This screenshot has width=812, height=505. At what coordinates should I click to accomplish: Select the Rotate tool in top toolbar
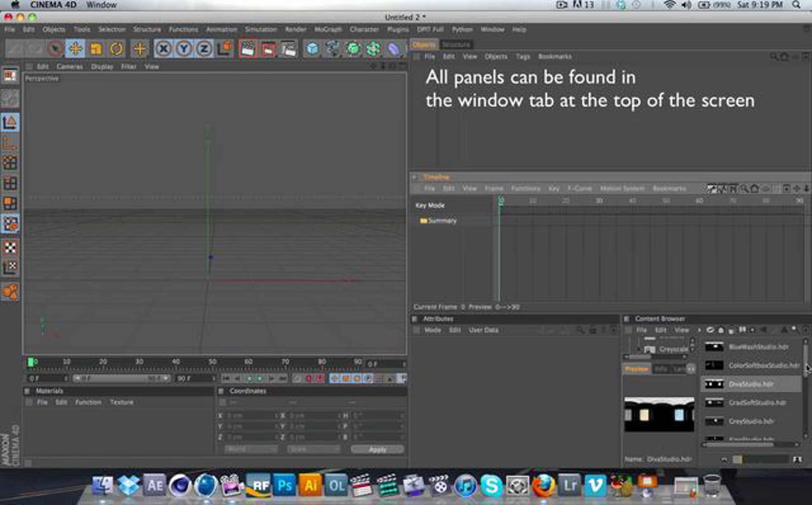pos(116,49)
